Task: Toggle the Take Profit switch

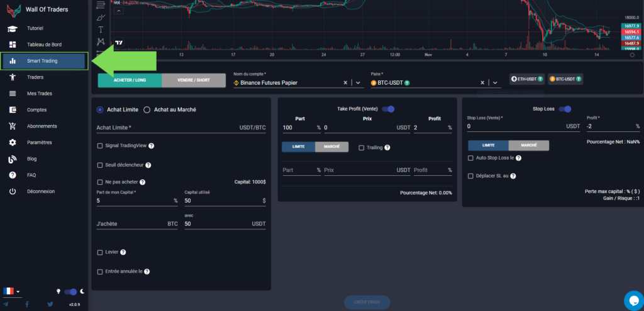Action: coord(388,109)
